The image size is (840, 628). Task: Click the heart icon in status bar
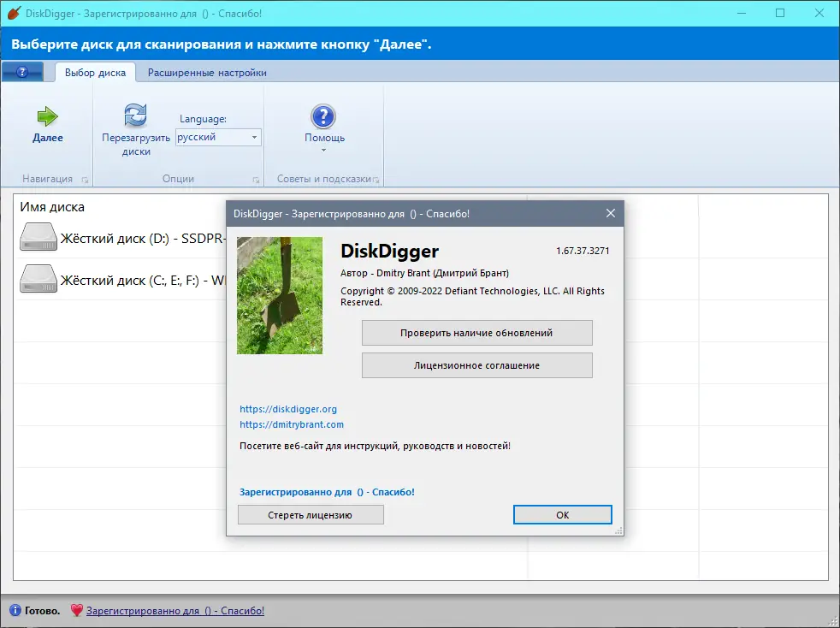tap(77, 610)
